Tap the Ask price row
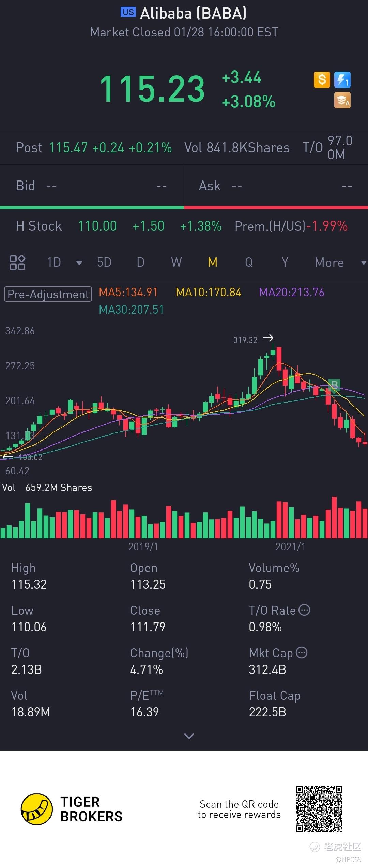Screen dimensions: 368x868 coord(276,186)
